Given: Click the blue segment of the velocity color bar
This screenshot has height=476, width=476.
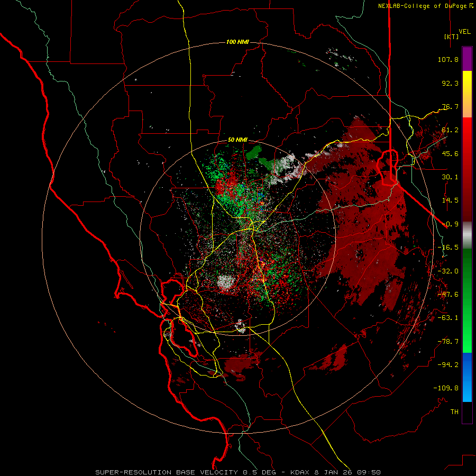Looking at the screenshot, I should [467, 377].
